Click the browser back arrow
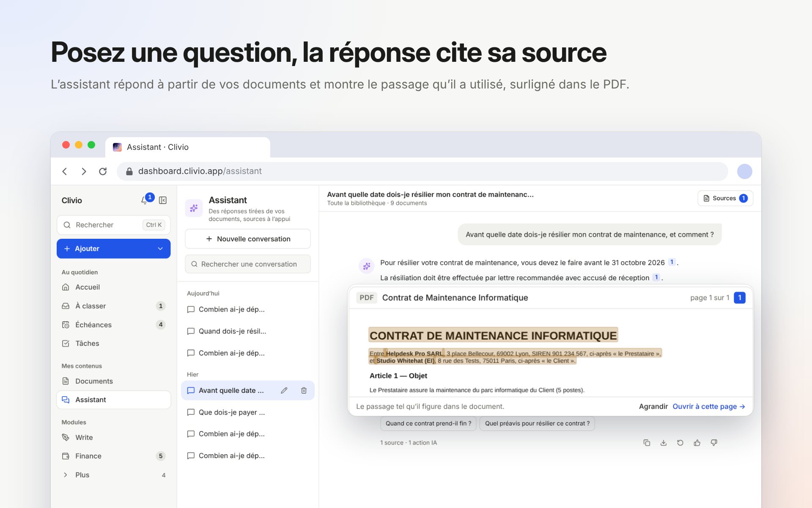Viewport: 812px width, 508px height. pos(65,171)
